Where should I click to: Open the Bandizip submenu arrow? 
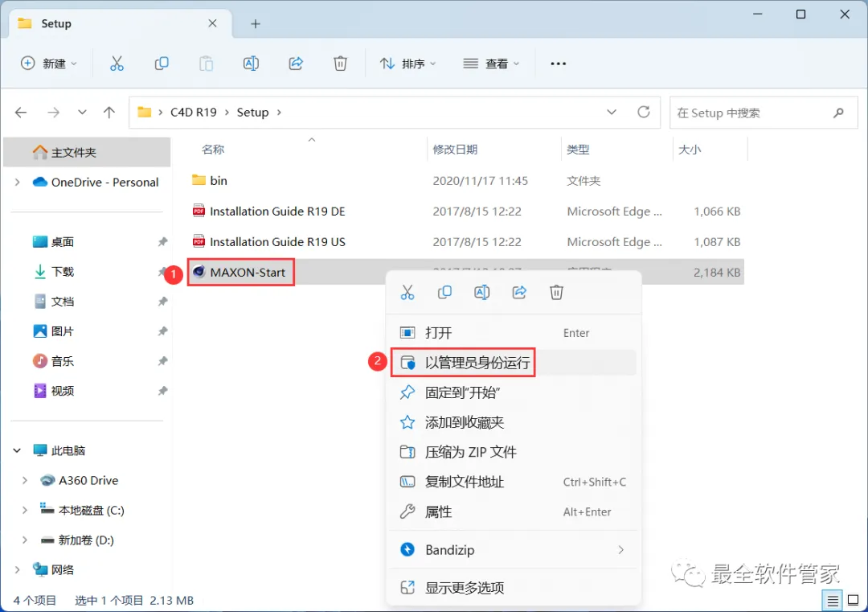click(620, 550)
